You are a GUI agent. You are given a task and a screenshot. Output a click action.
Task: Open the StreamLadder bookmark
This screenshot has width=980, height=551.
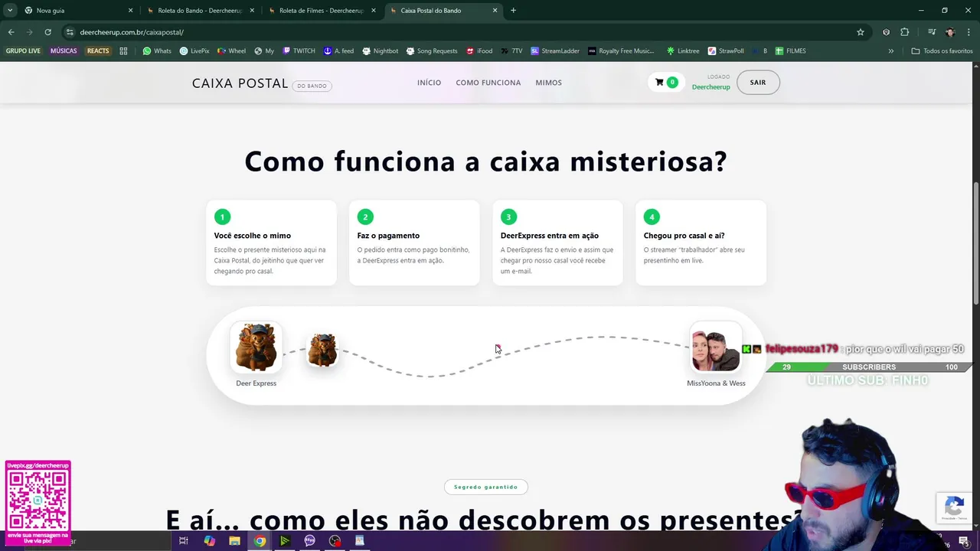coord(555,51)
